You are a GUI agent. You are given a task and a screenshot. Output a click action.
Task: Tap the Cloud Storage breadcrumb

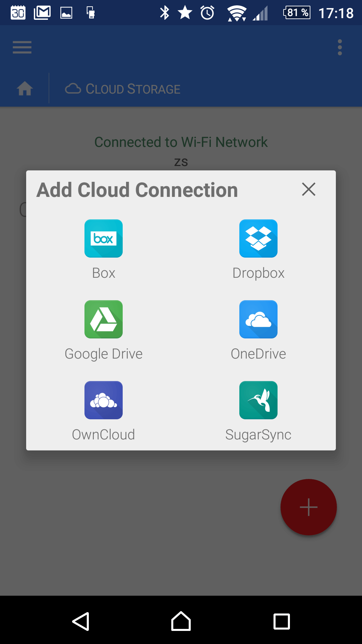(x=123, y=89)
